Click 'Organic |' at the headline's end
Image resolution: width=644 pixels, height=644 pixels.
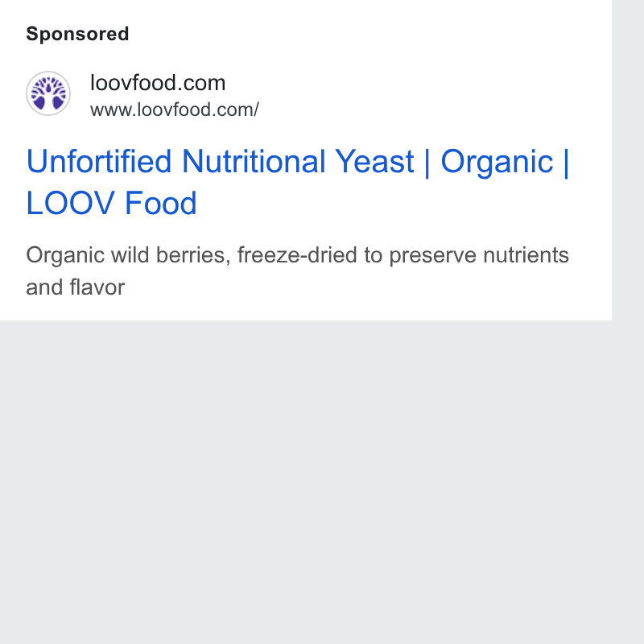pyautogui.click(x=505, y=162)
